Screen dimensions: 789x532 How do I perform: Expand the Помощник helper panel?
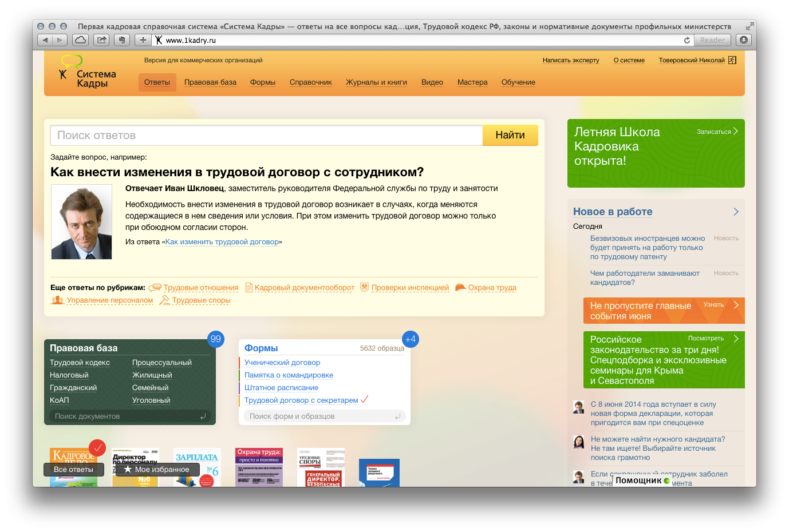pyautogui.click(x=642, y=481)
